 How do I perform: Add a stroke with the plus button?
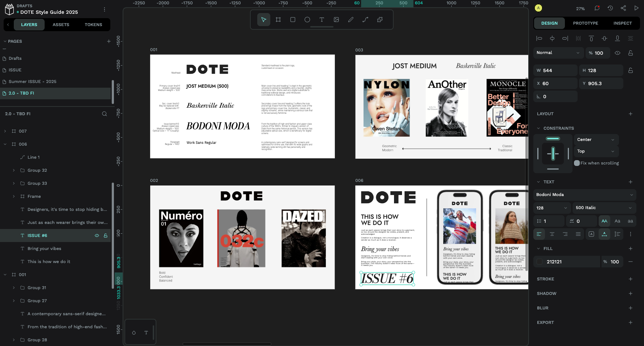click(631, 279)
